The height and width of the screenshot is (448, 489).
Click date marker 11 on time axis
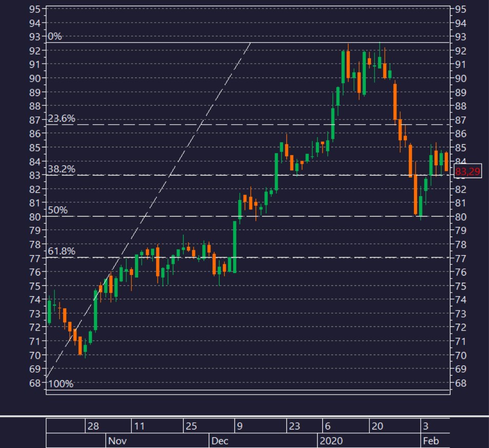click(139, 426)
